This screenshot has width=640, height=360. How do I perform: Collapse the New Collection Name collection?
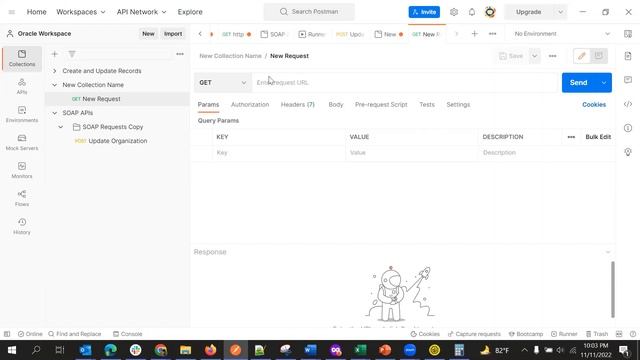(x=55, y=85)
